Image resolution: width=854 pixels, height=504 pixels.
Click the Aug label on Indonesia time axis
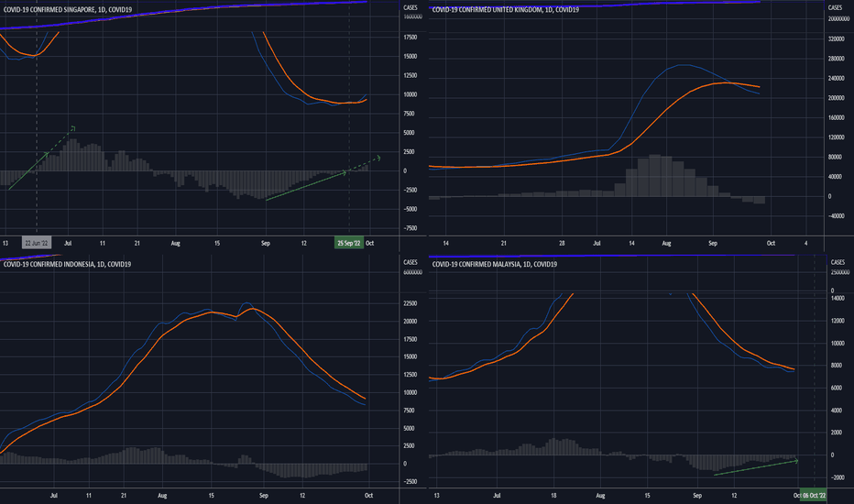162,496
